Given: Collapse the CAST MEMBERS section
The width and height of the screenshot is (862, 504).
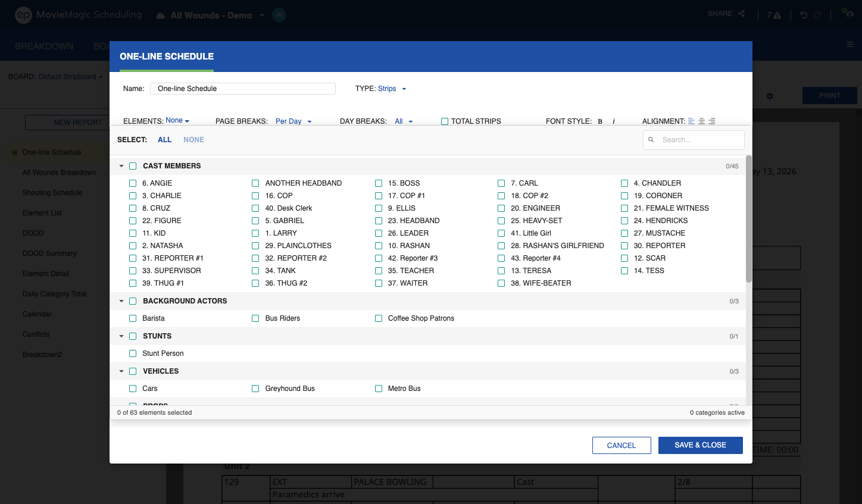Looking at the screenshot, I should [x=121, y=166].
